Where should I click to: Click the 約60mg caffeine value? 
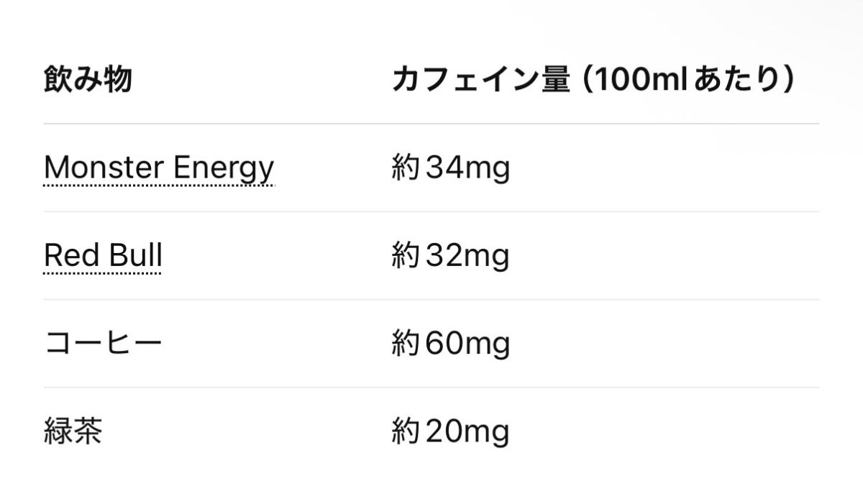point(450,344)
